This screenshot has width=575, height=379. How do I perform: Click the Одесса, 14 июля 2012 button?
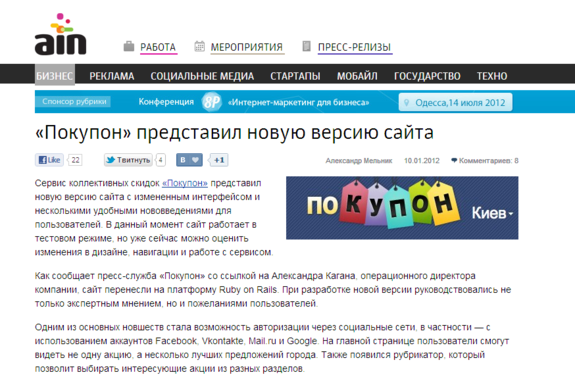[x=455, y=102]
